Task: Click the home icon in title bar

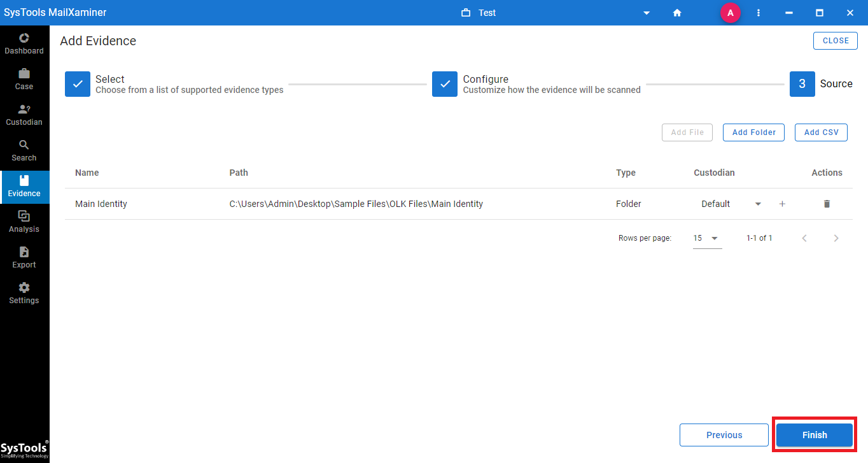Action: [677, 13]
